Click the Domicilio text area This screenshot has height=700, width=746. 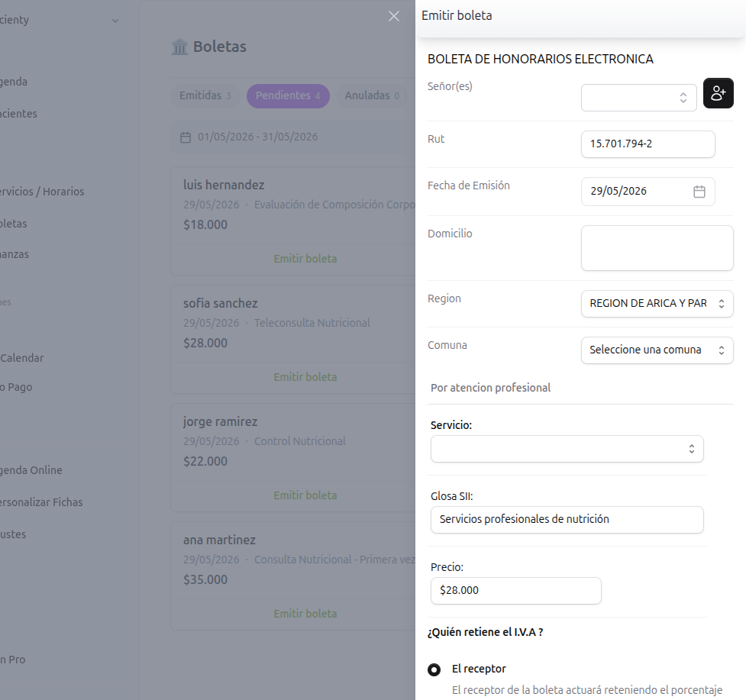point(657,248)
